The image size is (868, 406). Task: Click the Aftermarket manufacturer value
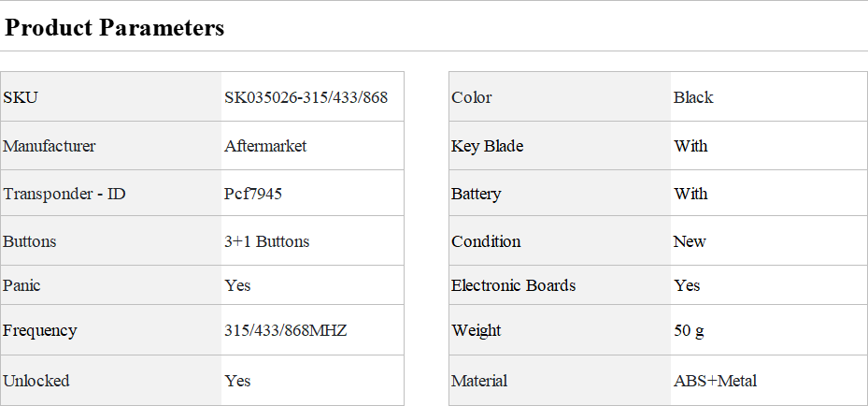[x=265, y=146]
